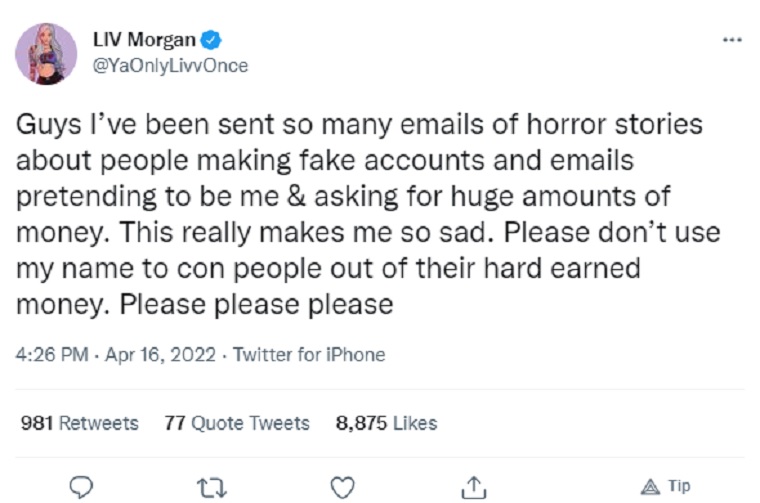This screenshot has width=760, height=503.
Task: Open the share tweet icon
Action: (x=473, y=486)
